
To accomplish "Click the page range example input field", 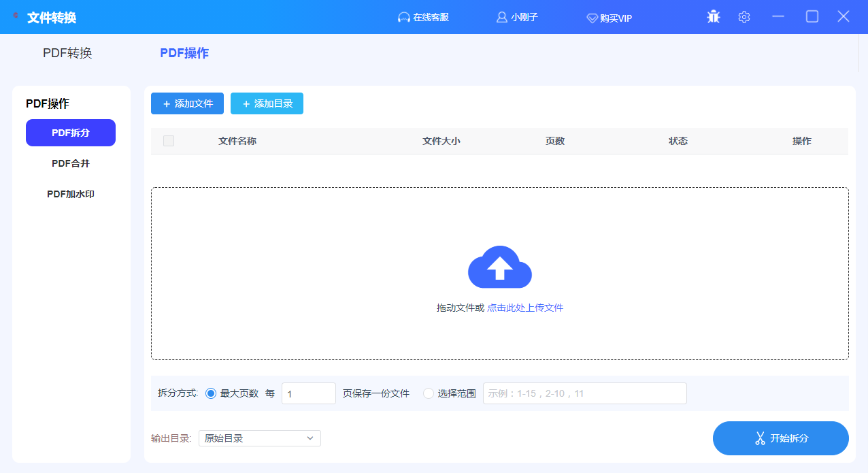I will pos(584,393).
